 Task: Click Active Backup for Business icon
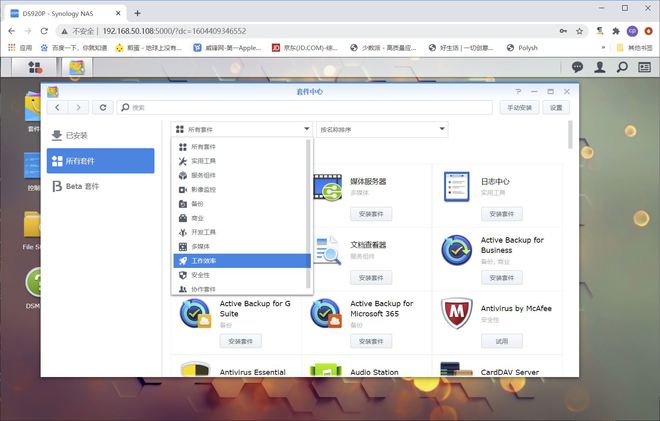[x=457, y=250]
